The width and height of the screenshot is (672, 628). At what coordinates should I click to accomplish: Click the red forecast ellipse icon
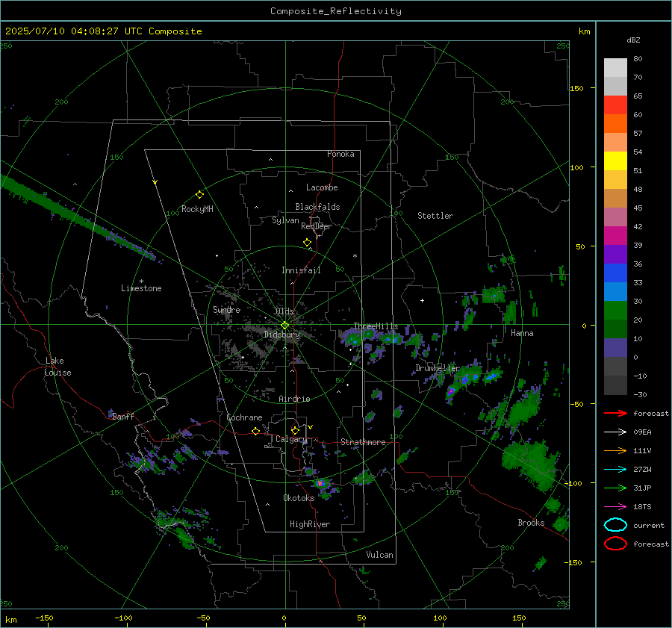coord(615,544)
